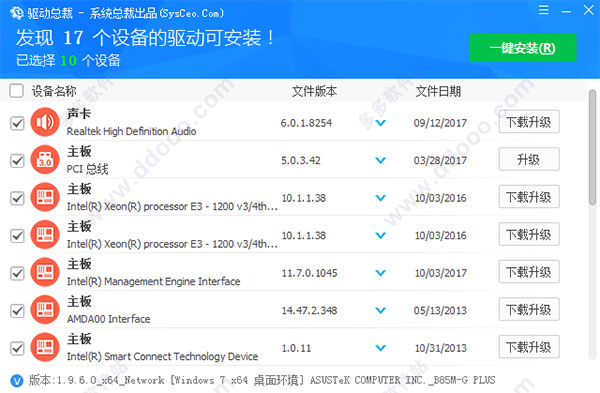This screenshot has width=600, height=393.
Task: Click the app logo in title bar
Action: 16,13
